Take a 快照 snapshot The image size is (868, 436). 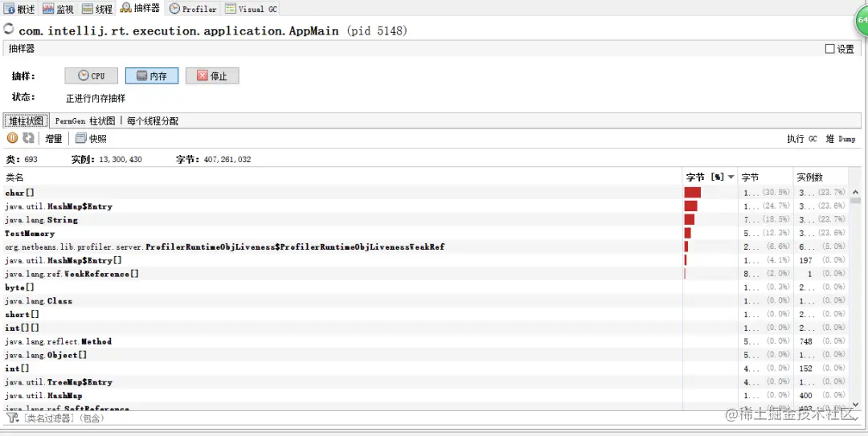click(92, 139)
